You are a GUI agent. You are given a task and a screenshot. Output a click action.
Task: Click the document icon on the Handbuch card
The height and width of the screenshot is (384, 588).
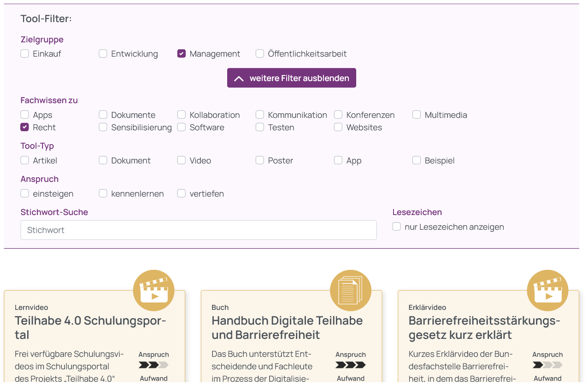click(351, 291)
